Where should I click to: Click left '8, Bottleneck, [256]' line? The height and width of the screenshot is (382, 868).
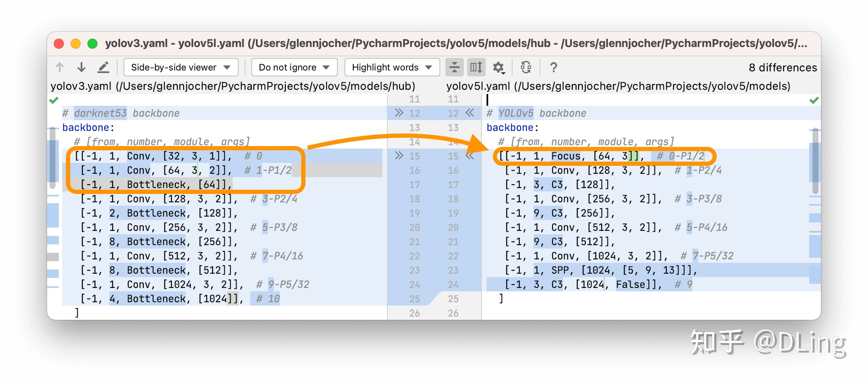tap(159, 242)
